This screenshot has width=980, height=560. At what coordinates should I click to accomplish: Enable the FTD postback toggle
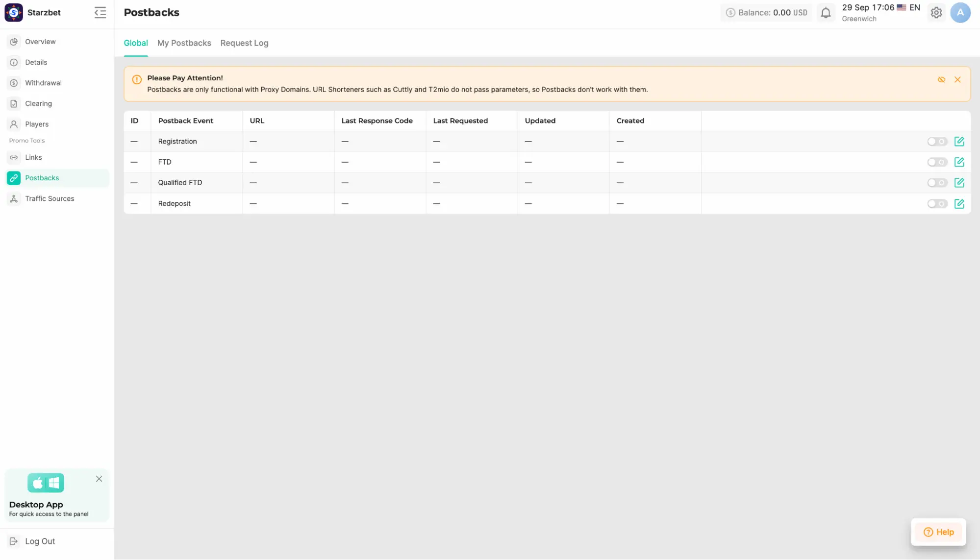(x=937, y=162)
